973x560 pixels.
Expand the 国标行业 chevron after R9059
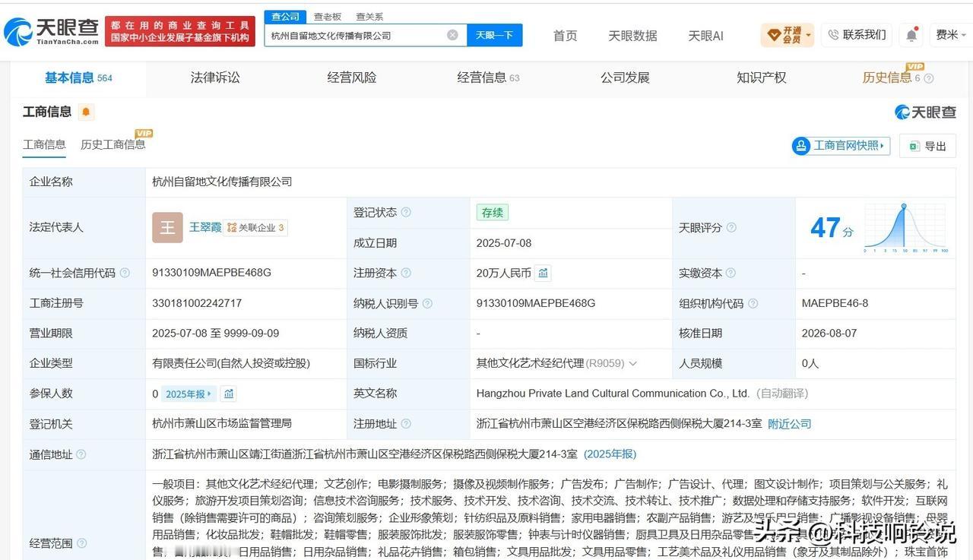pos(633,364)
